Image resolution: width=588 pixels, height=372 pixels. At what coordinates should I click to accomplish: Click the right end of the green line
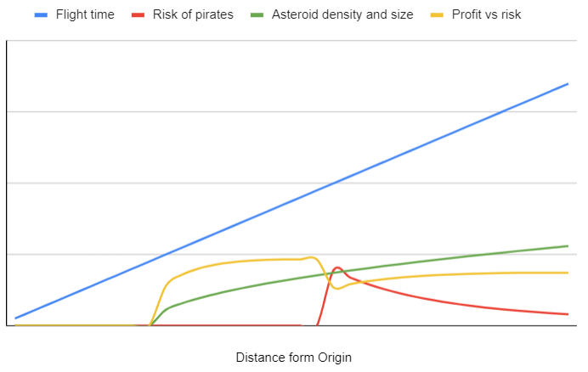pos(568,246)
